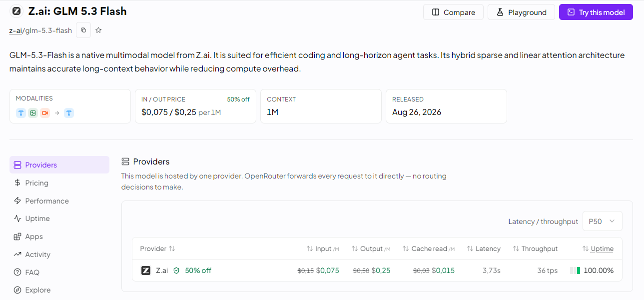Click the 3,73s latency value
The width and height of the screenshot is (644, 300).
[492, 270]
